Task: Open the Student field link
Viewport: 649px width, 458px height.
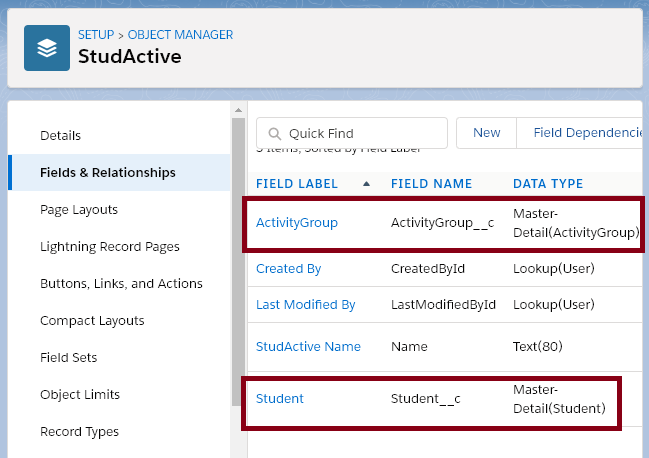Action: [280, 398]
